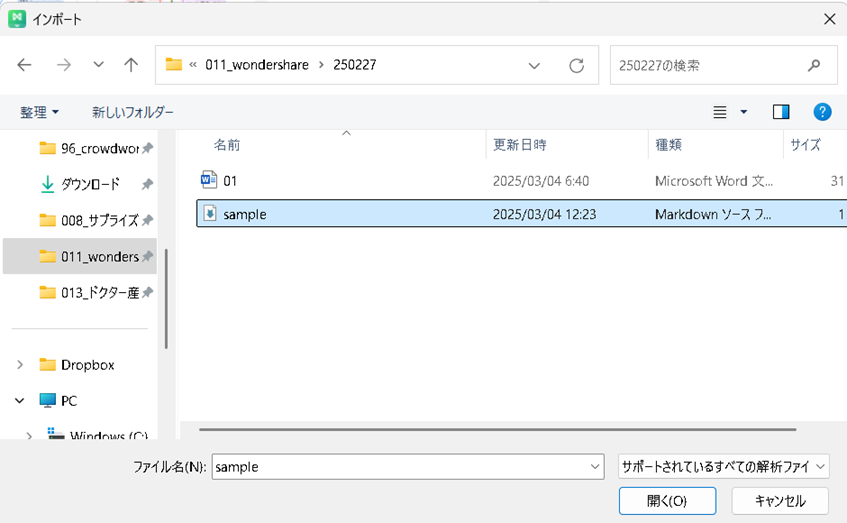Expand the Windows (C:) drive node
The height and width of the screenshot is (523, 847).
click(29, 435)
